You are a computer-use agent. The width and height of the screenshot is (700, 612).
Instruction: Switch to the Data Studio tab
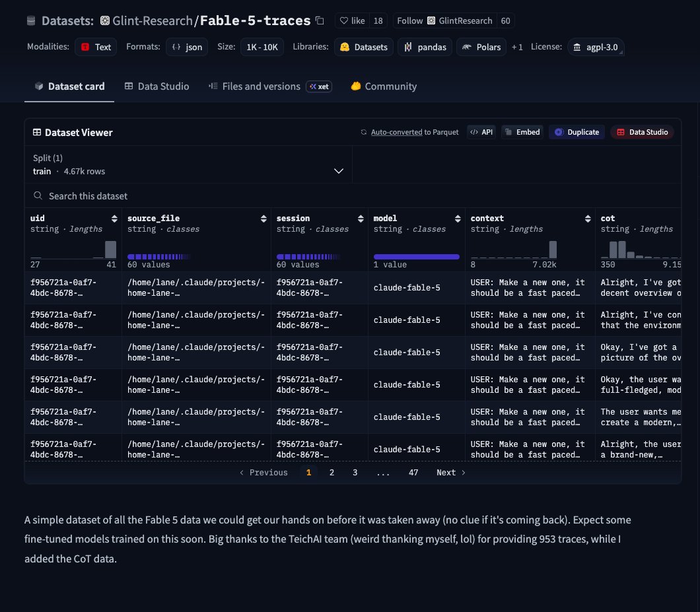(x=157, y=86)
